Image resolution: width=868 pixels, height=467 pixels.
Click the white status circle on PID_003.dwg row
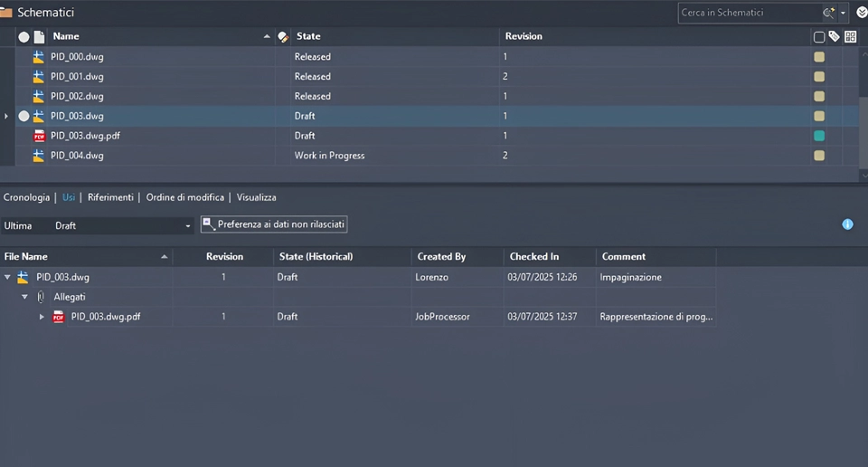pyautogui.click(x=24, y=116)
